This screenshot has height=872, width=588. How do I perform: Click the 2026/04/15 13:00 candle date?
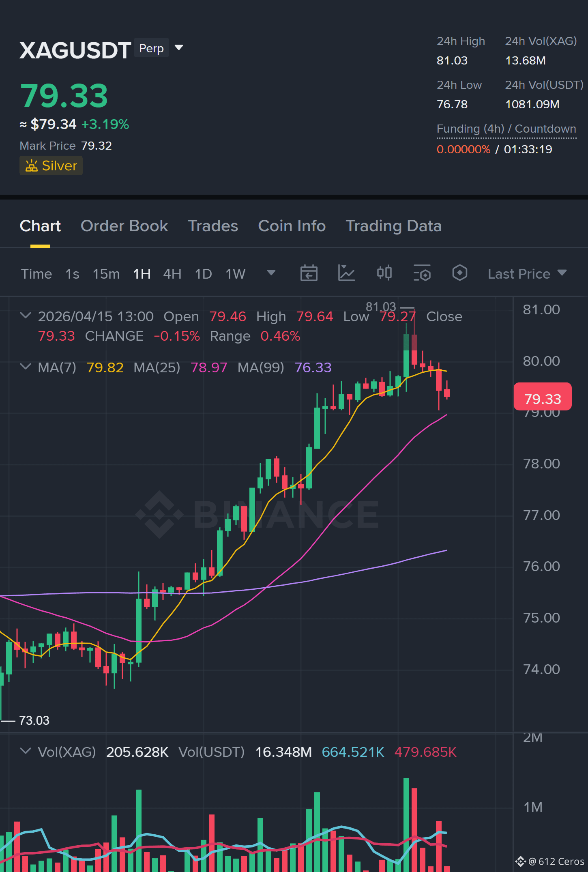(x=96, y=316)
